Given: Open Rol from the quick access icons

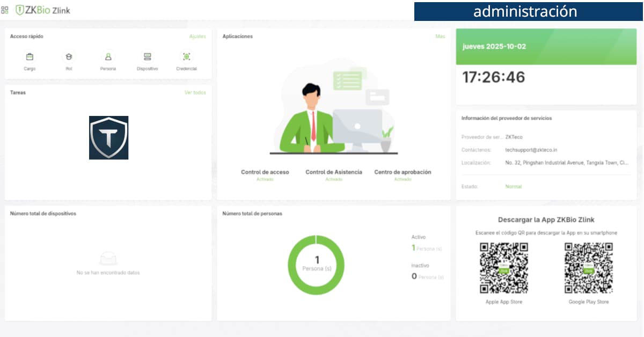Looking at the screenshot, I should (x=69, y=56).
